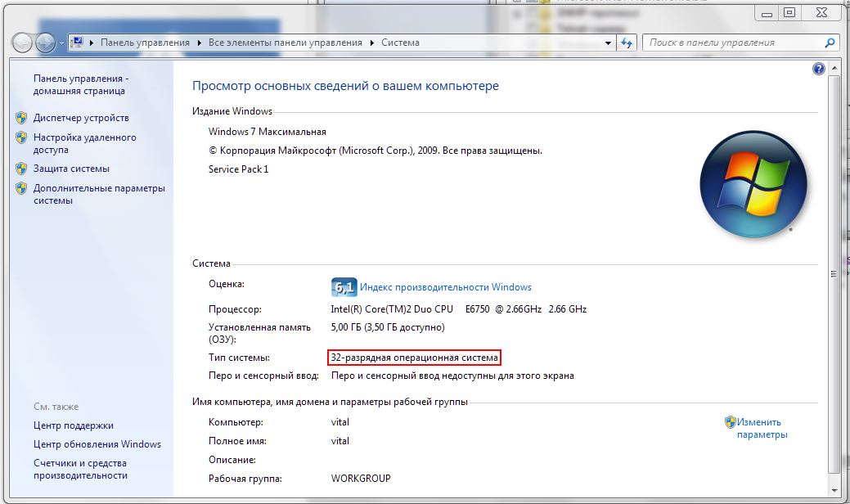Open Панель управления - домашняя страница
Screen dimensions: 850x504
tap(81, 84)
